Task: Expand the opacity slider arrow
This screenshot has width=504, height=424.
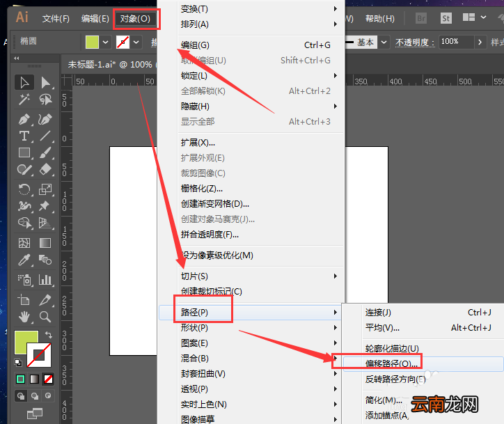Action: (x=480, y=42)
